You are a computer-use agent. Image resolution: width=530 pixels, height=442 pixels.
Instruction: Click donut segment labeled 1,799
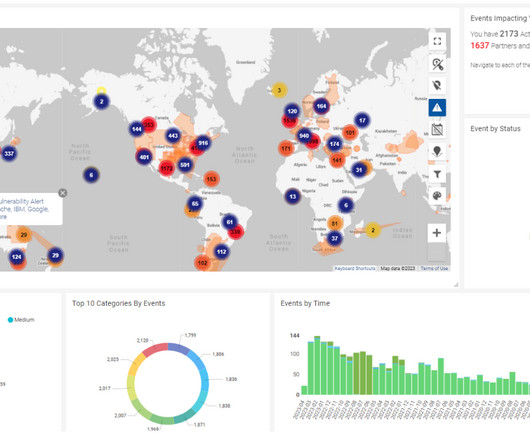[x=179, y=347]
